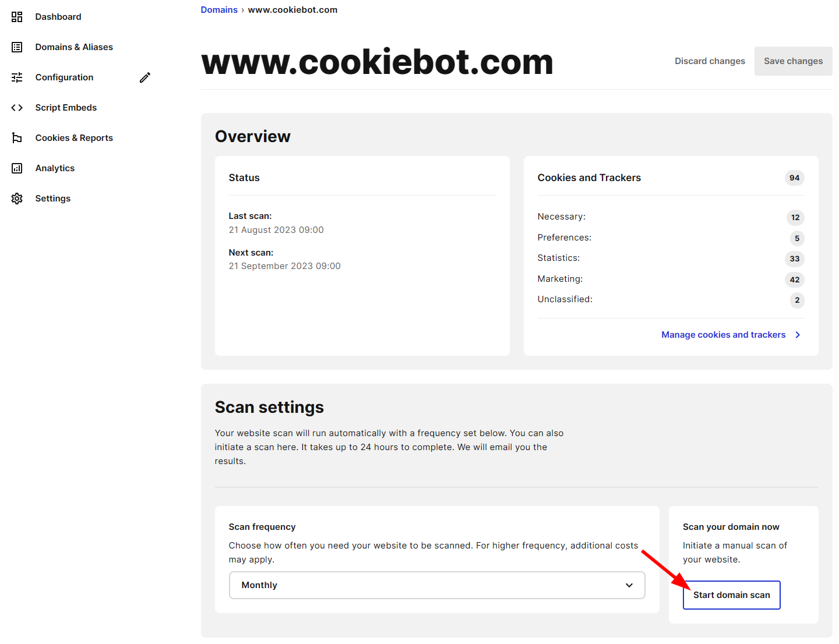The image size is (839, 644).
Task: Click the last scan date 21 August 2023
Action: click(276, 230)
